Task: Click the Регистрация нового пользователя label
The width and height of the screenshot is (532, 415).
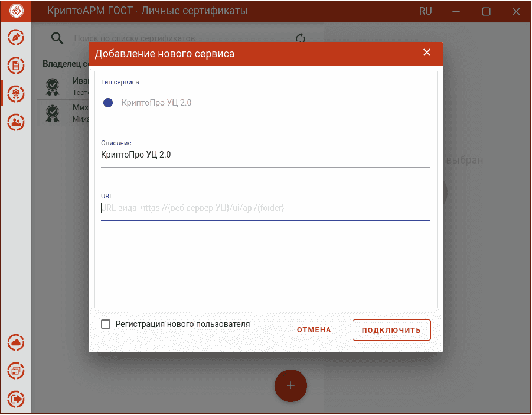Action: pos(182,324)
